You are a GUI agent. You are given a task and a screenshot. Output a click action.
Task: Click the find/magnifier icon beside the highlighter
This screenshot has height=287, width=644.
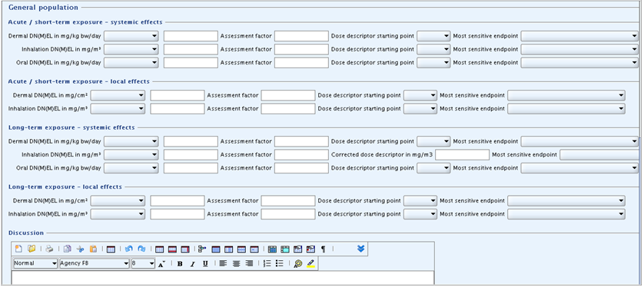coord(298,264)
